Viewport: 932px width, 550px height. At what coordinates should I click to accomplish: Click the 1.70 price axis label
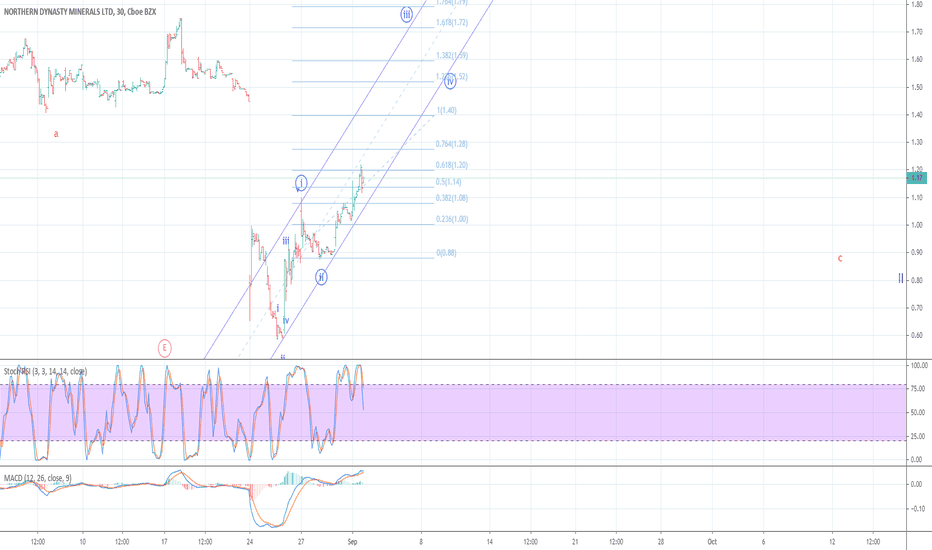pyautogui.click(x=917, y=32)
